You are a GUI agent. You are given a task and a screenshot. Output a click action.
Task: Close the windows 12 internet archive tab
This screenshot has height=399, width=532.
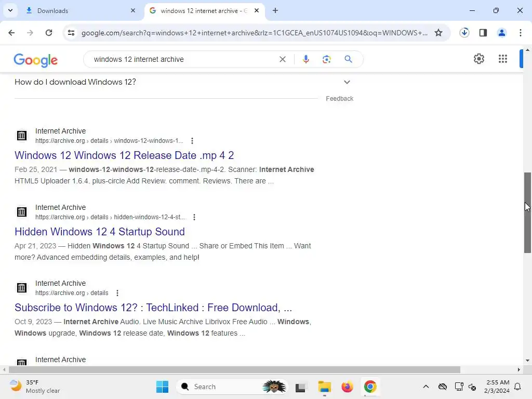tap(257, 10)
